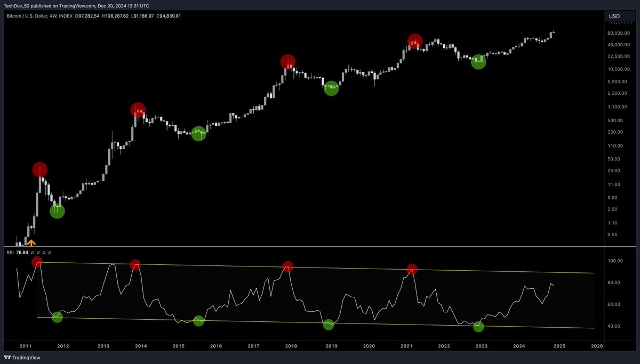The width and height of the screenshot is (640, 364).
Task: Click the green circle marker on the 2015 consolidation
Action: pyautogui.click(x=198, y=134)
